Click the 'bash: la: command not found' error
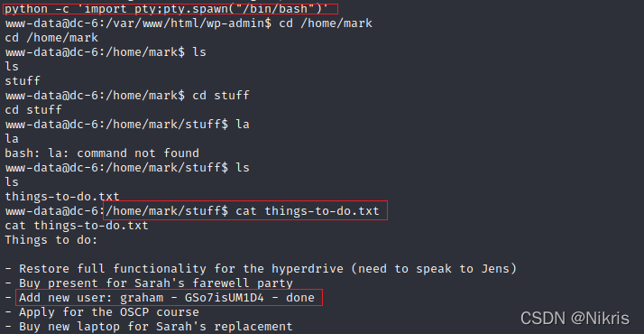644x334 pixels. [x=102, y=153]
